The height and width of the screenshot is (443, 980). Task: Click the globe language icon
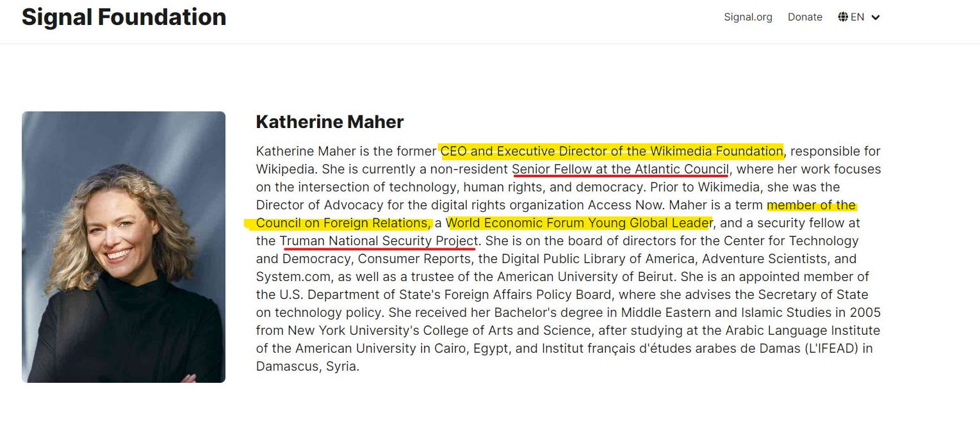[x=843, y=17]
